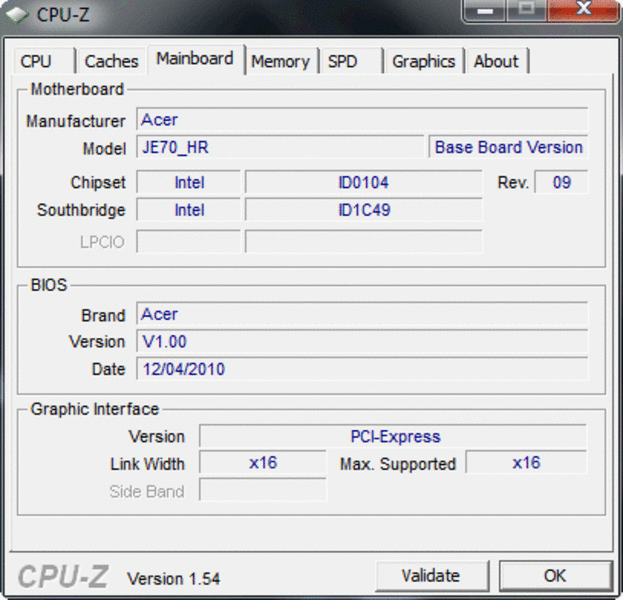Screen dimensions: 623x600
Task: Click the Link Width x16 value
Action: pyautogui.click(x=263, y=463)
